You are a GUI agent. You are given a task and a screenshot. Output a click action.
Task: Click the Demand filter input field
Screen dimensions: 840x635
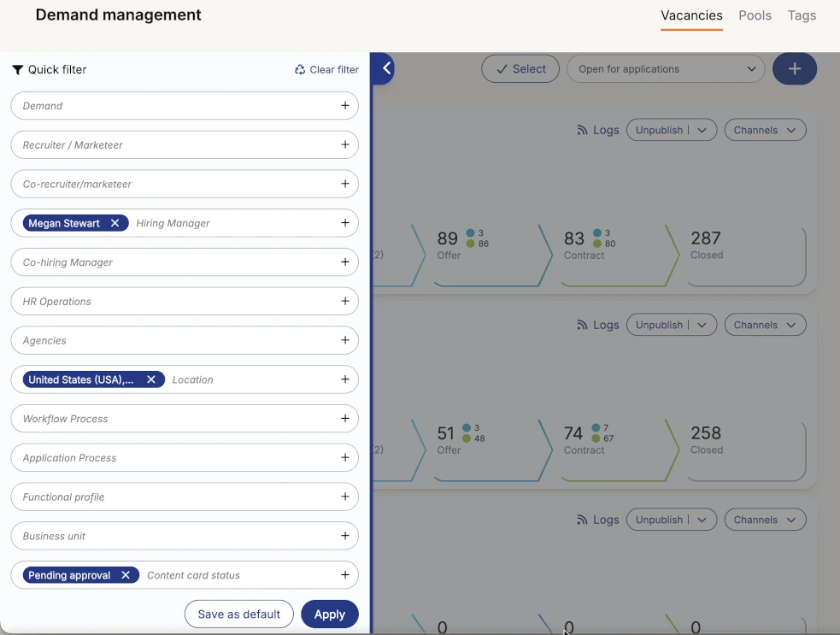click(185, 106)
